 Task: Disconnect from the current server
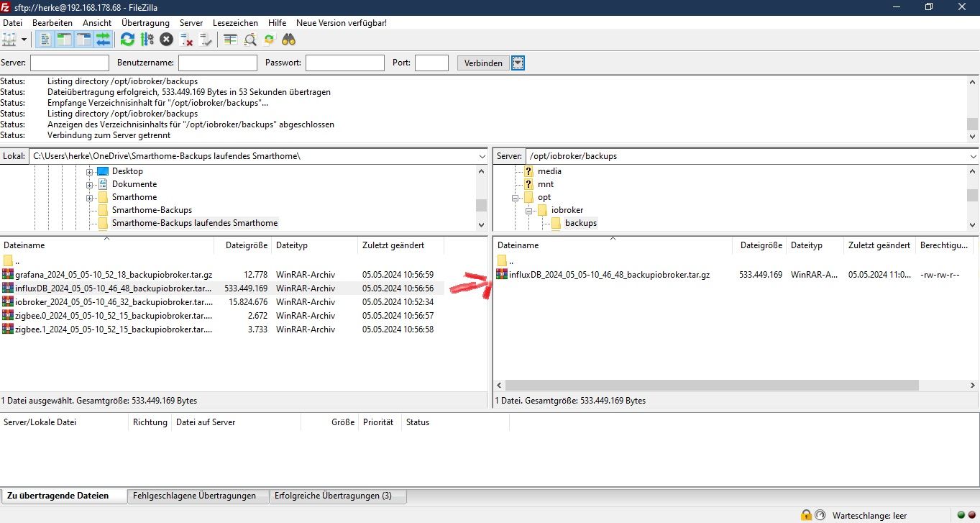(x=186, y=40)
